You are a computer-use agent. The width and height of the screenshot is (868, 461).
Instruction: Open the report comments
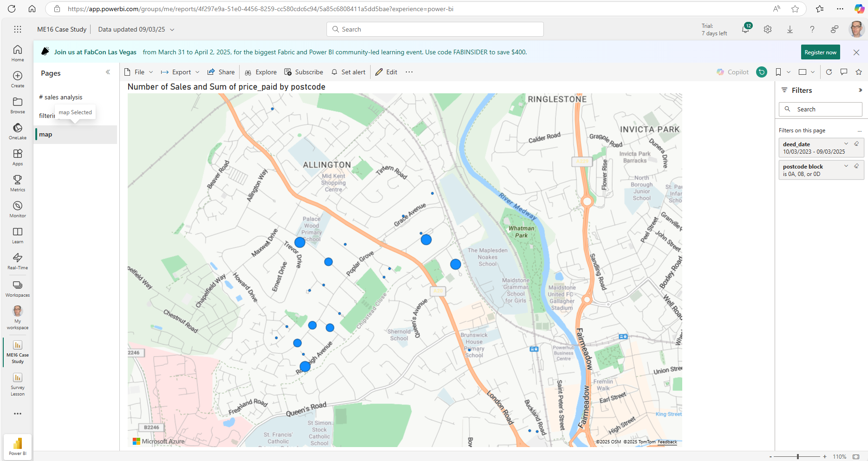coord(844,72)
